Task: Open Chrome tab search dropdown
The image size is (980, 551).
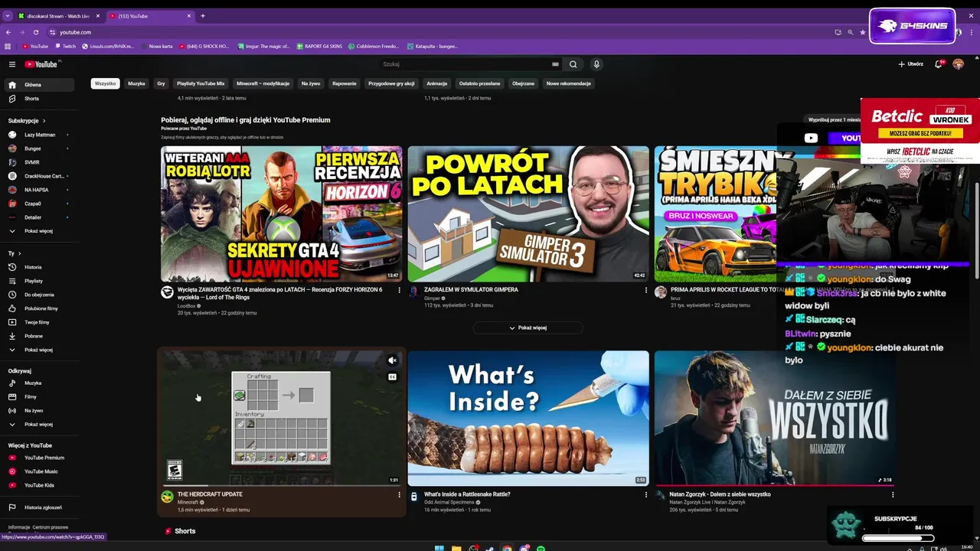Action: pos(8,15)
